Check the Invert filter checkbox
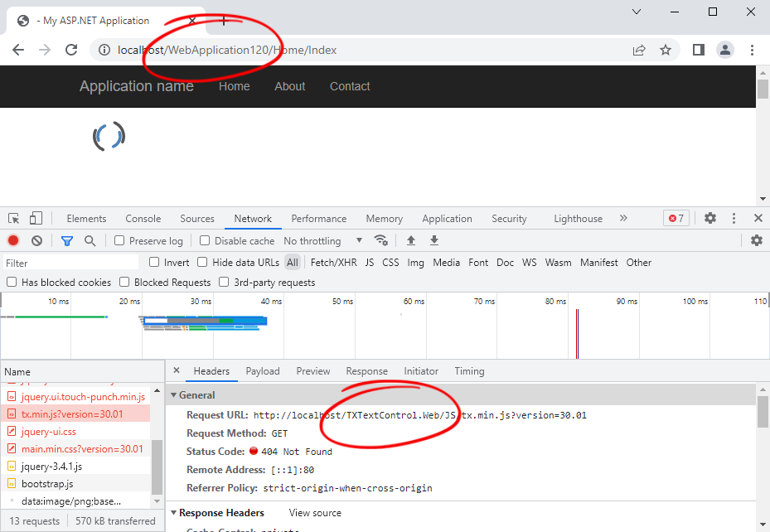770x532 pixels. pos(154,262)
